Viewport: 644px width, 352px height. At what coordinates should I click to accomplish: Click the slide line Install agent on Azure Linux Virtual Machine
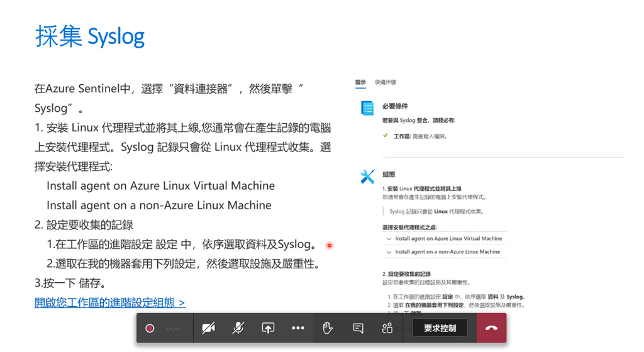160,186
